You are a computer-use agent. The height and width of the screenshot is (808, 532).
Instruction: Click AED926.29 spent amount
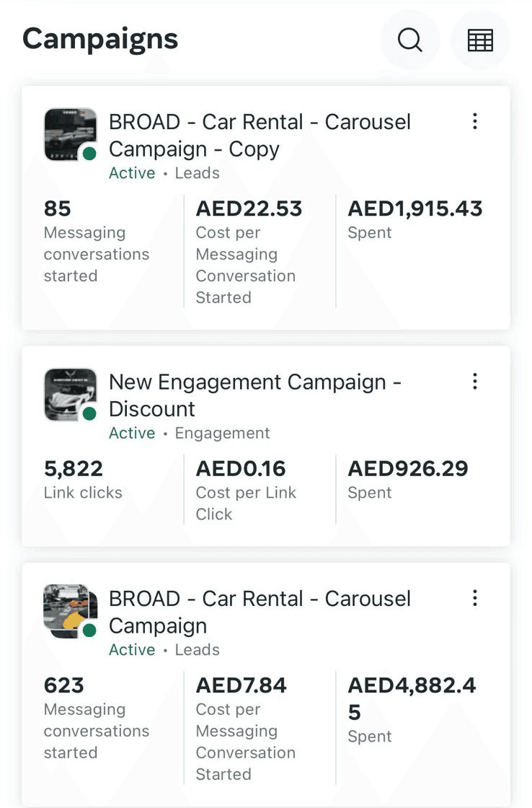tap(408, 469)
